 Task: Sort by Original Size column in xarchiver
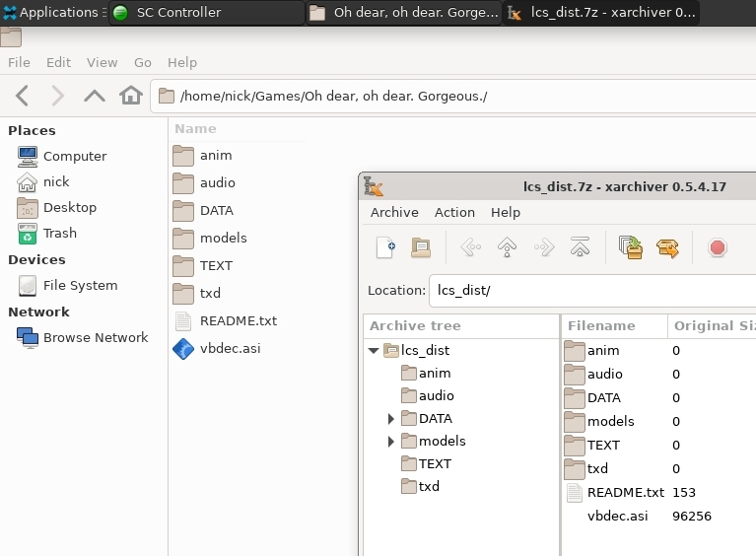pos(712,326)
